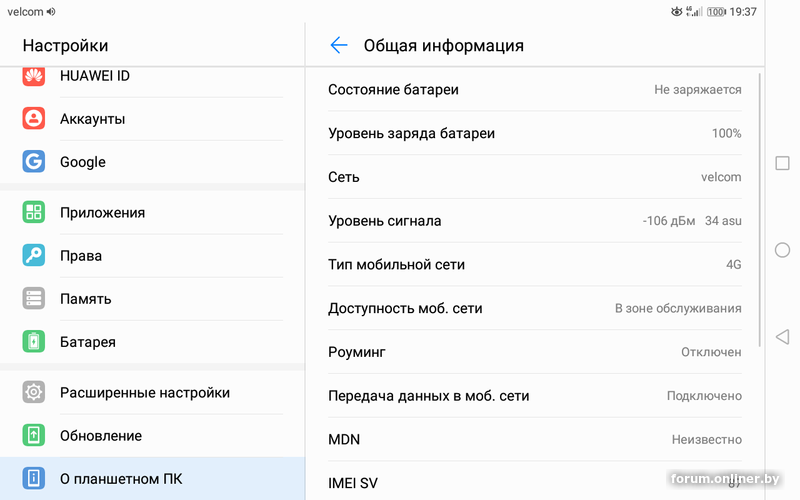800x500 pixels.
Task: Tap the speaker icon next to velcom
Action: pyautogui.click(x=51, y=11)
